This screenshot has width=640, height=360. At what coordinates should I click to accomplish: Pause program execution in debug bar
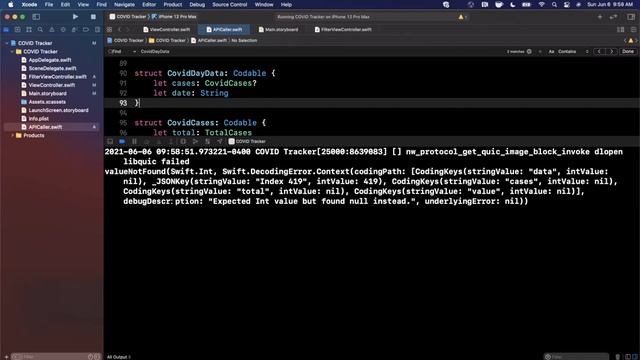click(x=134, y=141)
